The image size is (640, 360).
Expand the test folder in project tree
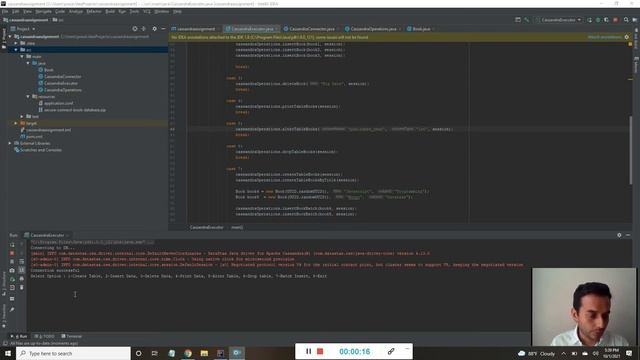[x=22, y=116]
